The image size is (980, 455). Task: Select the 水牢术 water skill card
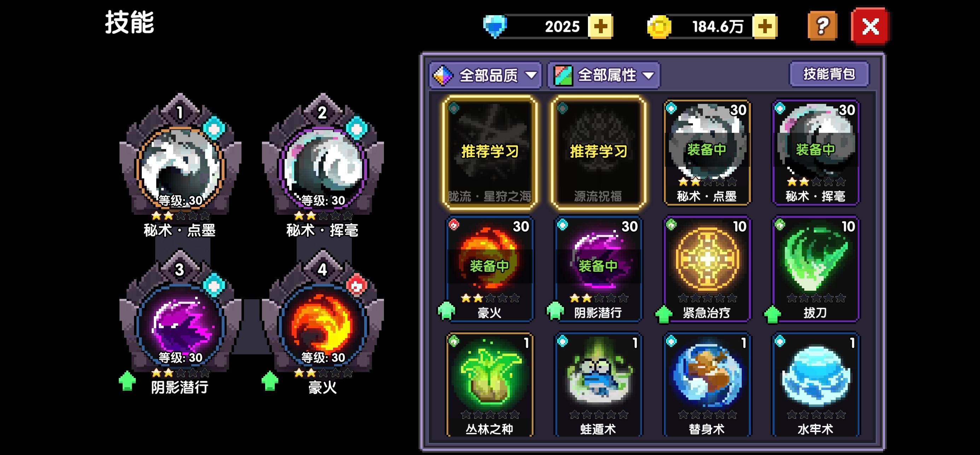point(815,385)
